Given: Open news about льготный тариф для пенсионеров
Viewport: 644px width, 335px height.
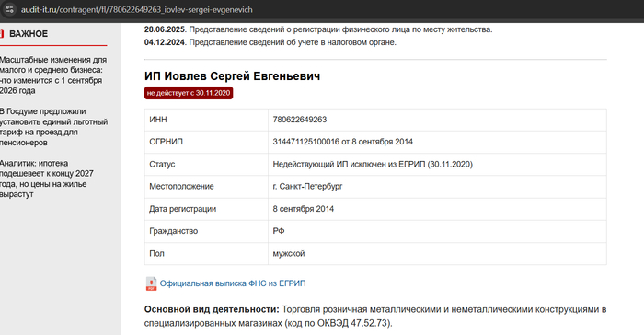Looking at the screenshot, I should [x=53, y=127].
